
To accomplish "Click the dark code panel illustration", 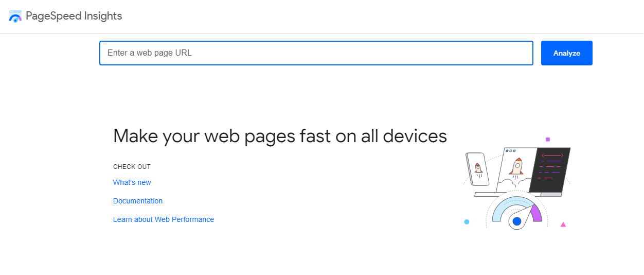I will [x=552, y=169].
